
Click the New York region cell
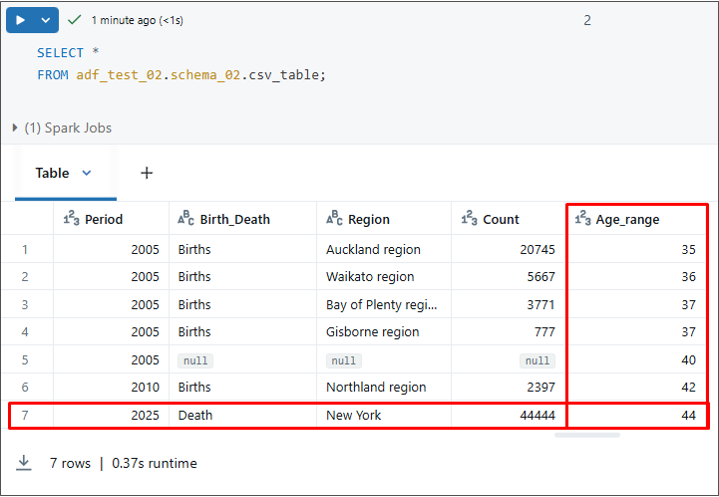pos(356,415)
